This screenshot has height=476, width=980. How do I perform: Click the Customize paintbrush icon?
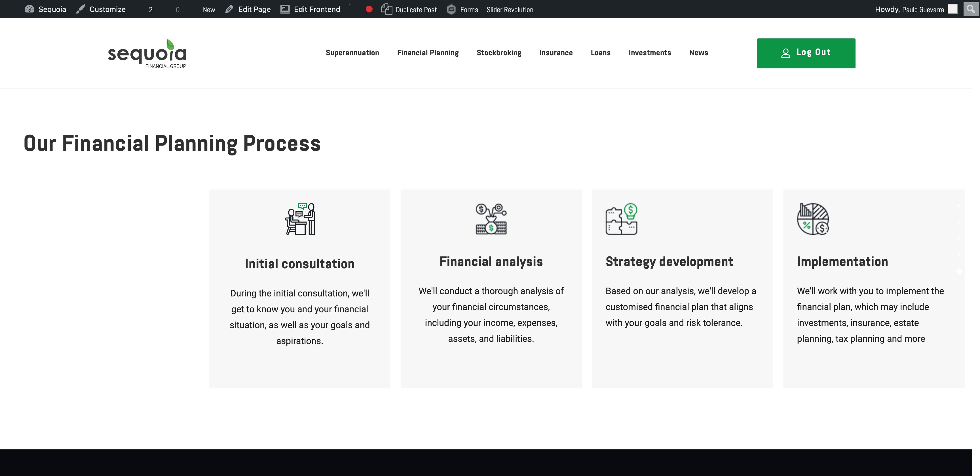pos(80,9)
